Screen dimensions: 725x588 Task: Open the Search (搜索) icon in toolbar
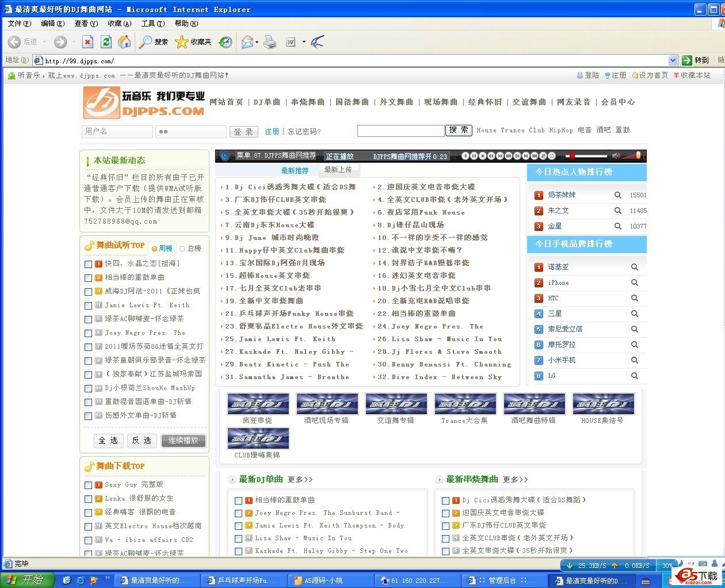154,41
